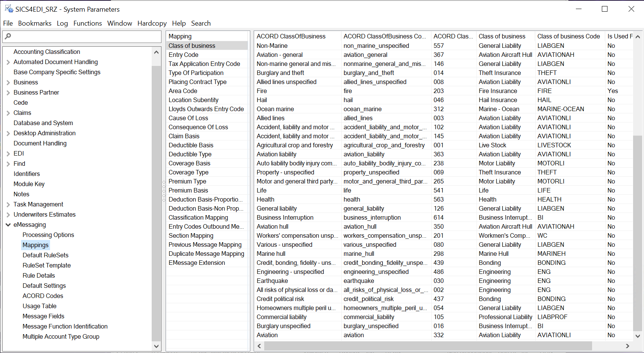This screenshot has width=644, height=353.
Task: Expand the Business tree node
Action: (8, 82)
